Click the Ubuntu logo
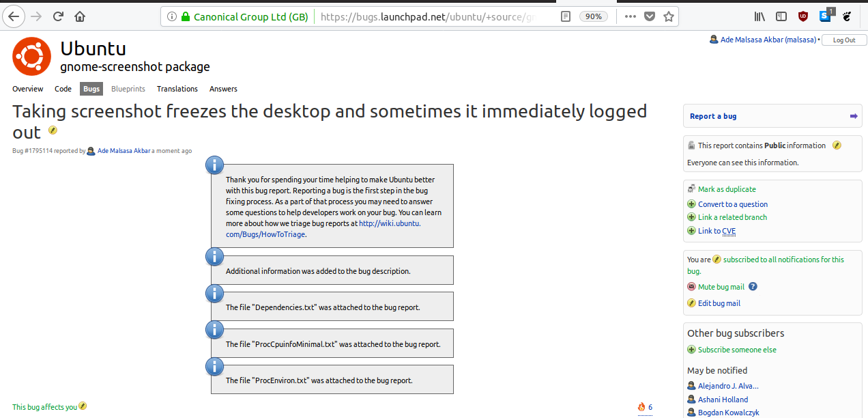The width and height of the screenshot is (868, 418). tap(32, 57)
